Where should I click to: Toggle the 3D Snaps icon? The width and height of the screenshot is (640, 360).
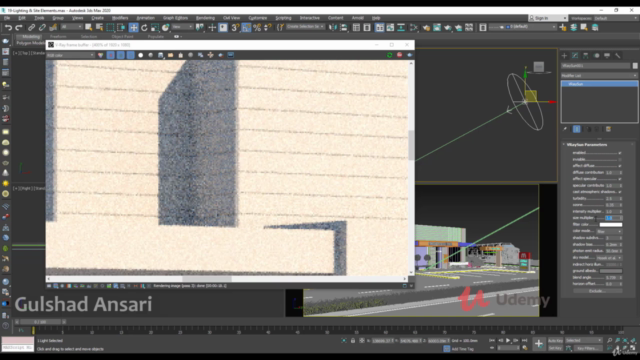tap(235, 27)
